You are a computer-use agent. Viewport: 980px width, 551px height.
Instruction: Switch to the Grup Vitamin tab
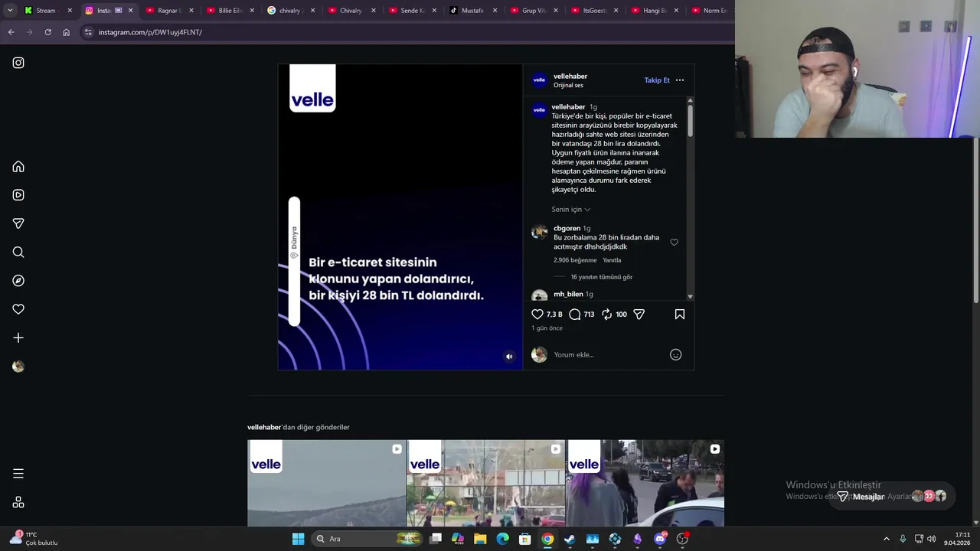click(x=534, y=11)
